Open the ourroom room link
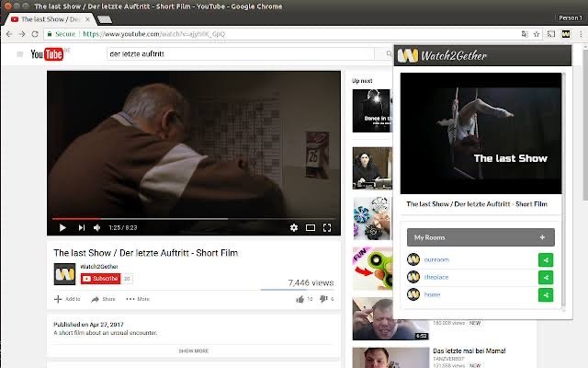Image resolution: width=588 pixels, height=368 pixels. [x=436, y=259]
